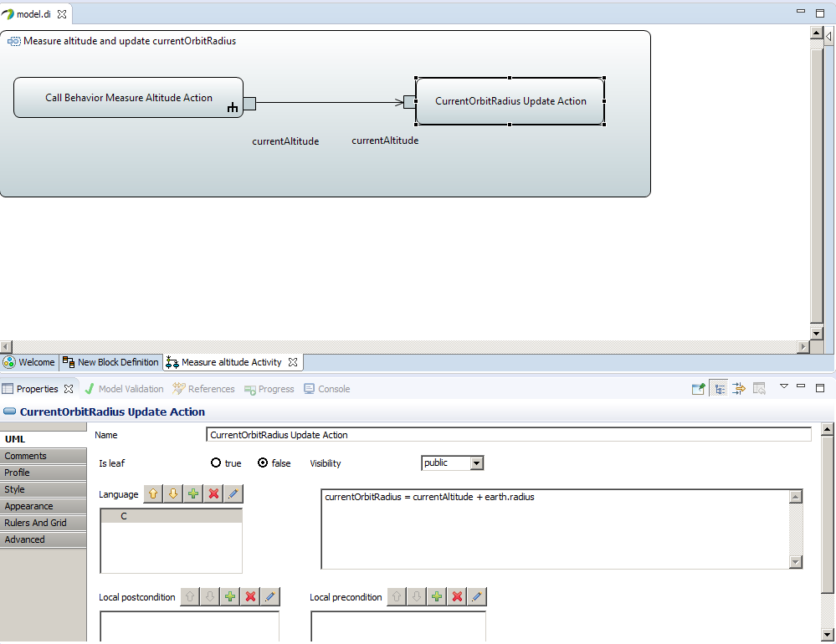Screen dimensions: 836x644
Task: Minimize the Properties view panel
Action: pyautogui.click(x=801, y=386)
